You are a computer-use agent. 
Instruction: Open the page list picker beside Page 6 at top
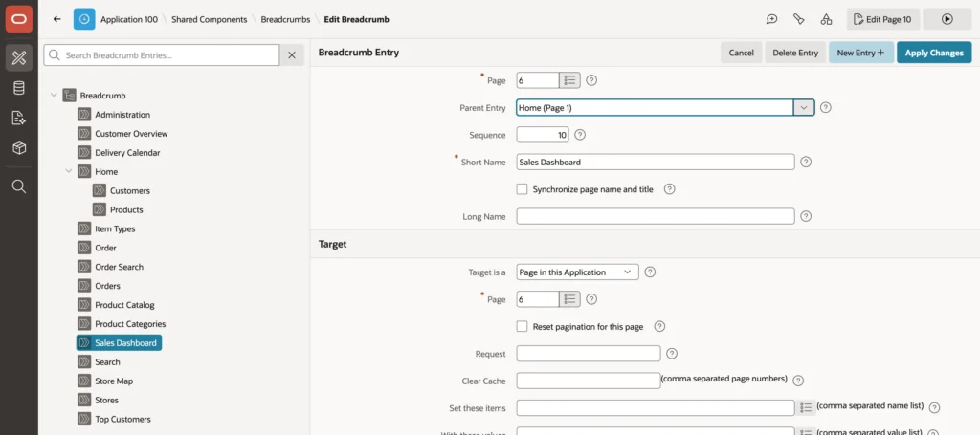[x=569, y=80]
